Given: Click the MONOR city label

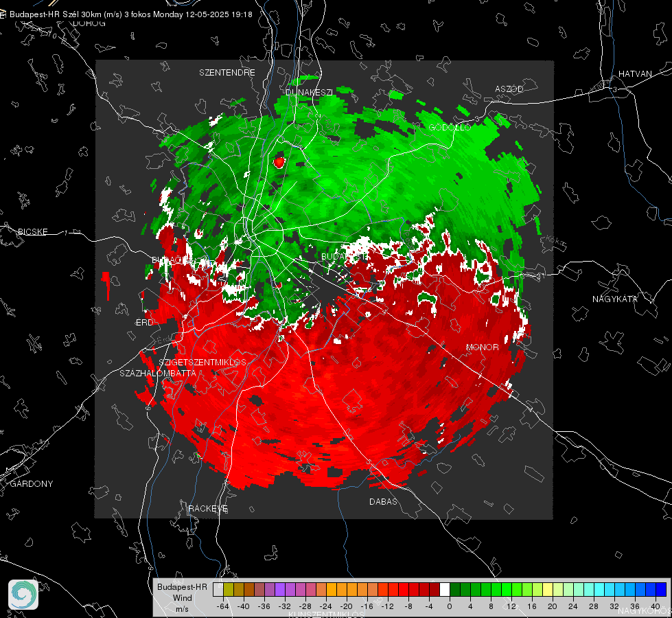Looking at the screenshot, I should pyautogui.click(x=482, y=347).
